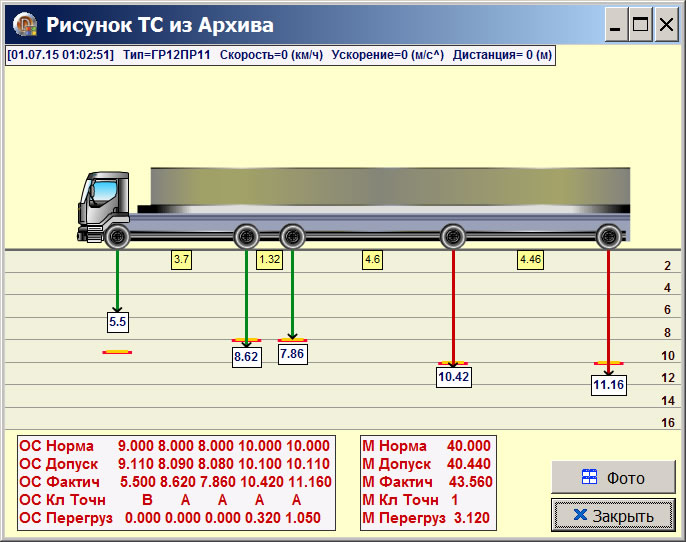Click the 5.5 axle load label

coord(118,322)
